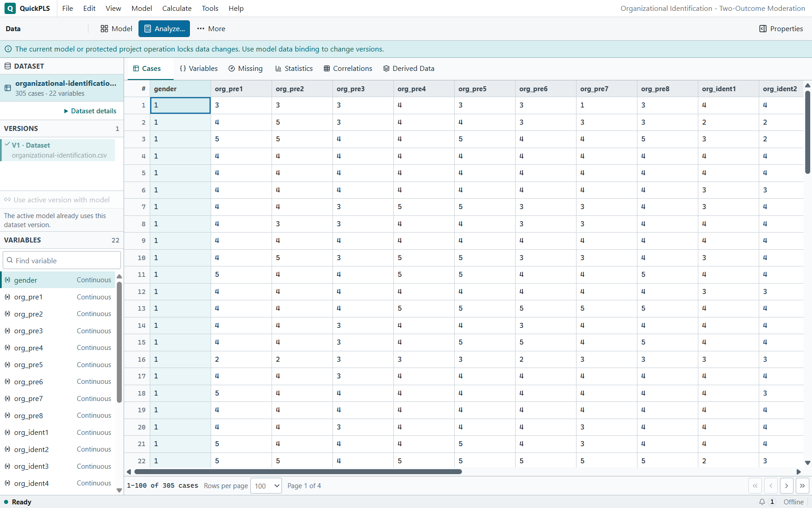Screen dimensions: 812x508
Task: Switch to the Derived Data tab
Action: pyautogui.click(x=409, y=69)
